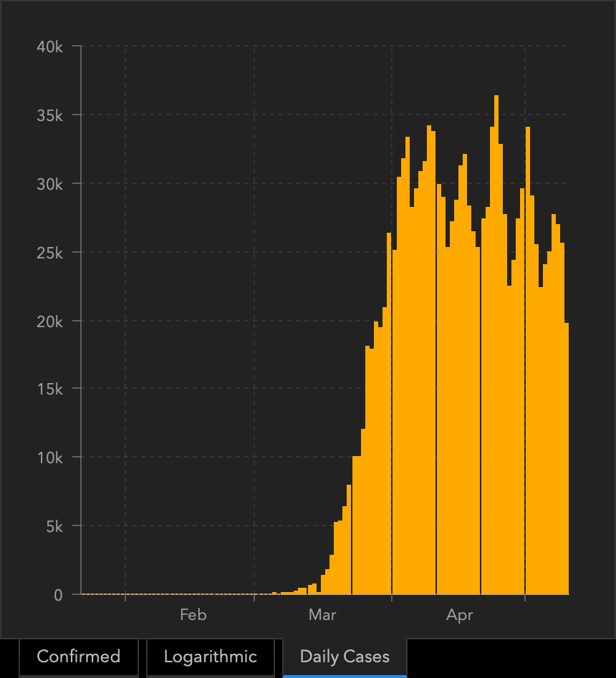Click the 15k y-axis label
This screenshot has width=616, height=678.
(x=49, y=389)
